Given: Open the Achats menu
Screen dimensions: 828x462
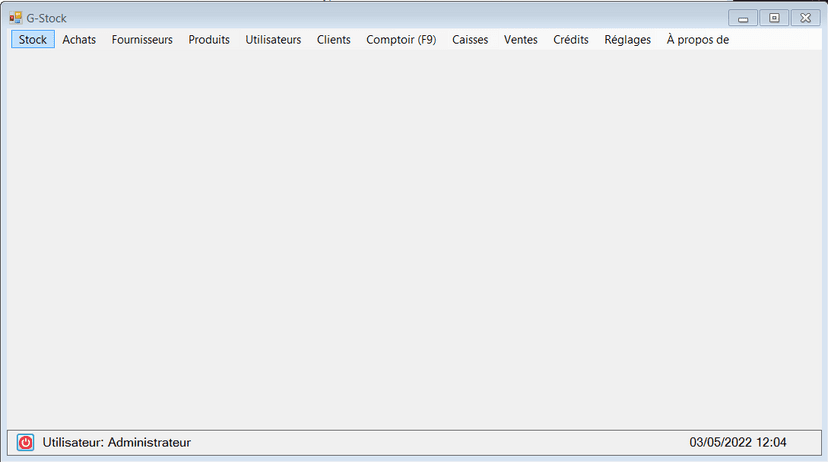Looking at the screenshot, I should (79, 40).
